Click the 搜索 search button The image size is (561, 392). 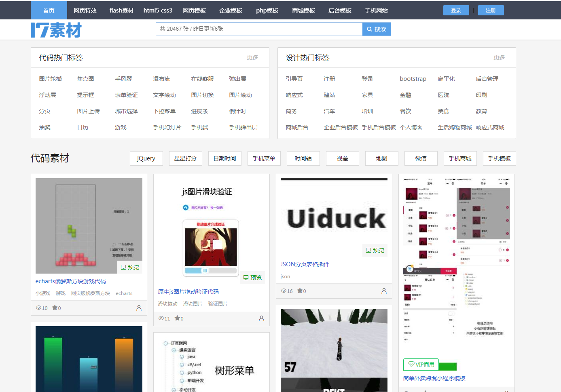click(377, 29)
